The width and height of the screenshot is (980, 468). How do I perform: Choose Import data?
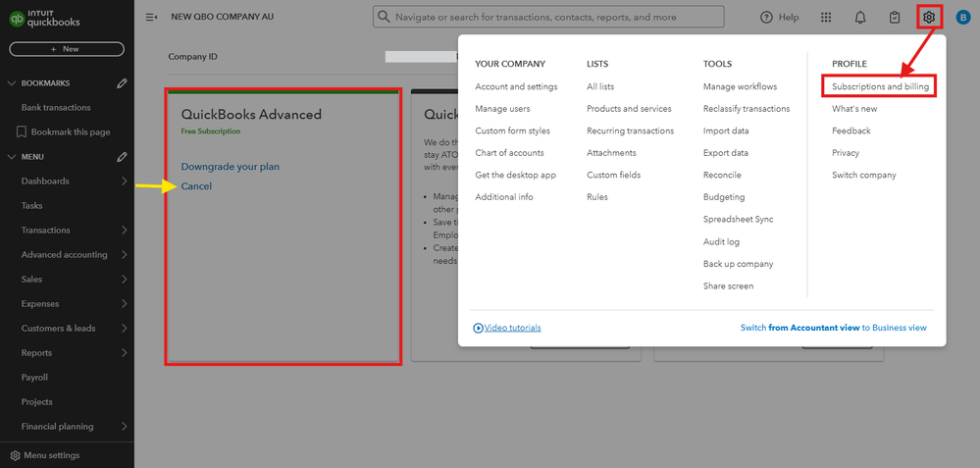(x=726, y=130)
